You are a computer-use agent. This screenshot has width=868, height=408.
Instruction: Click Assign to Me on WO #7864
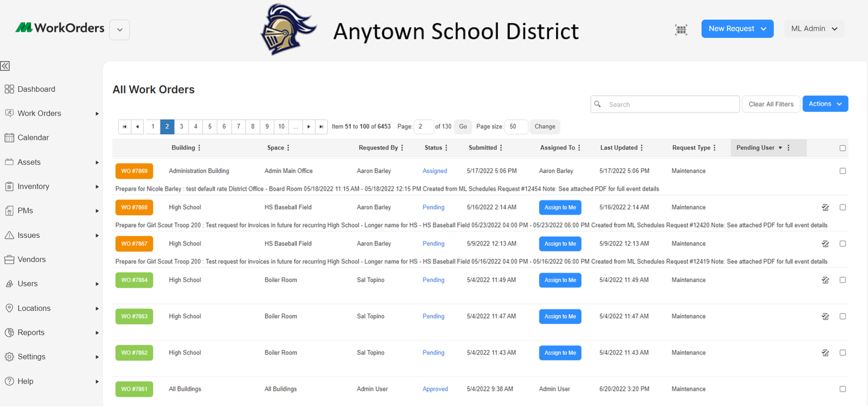pyautogui.click(x=560, y=280)
